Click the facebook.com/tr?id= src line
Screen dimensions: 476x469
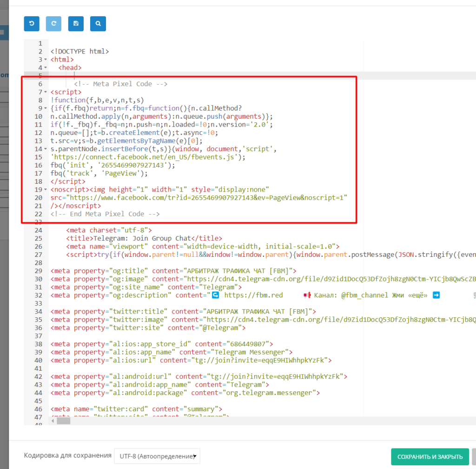[x=199, y=198]
